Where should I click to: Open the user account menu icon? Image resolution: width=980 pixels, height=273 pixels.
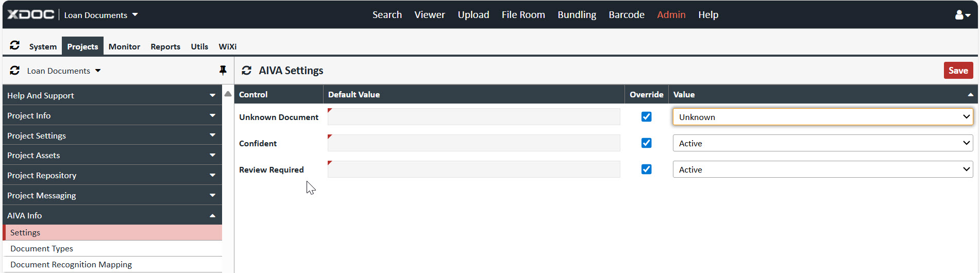(962, 15)
